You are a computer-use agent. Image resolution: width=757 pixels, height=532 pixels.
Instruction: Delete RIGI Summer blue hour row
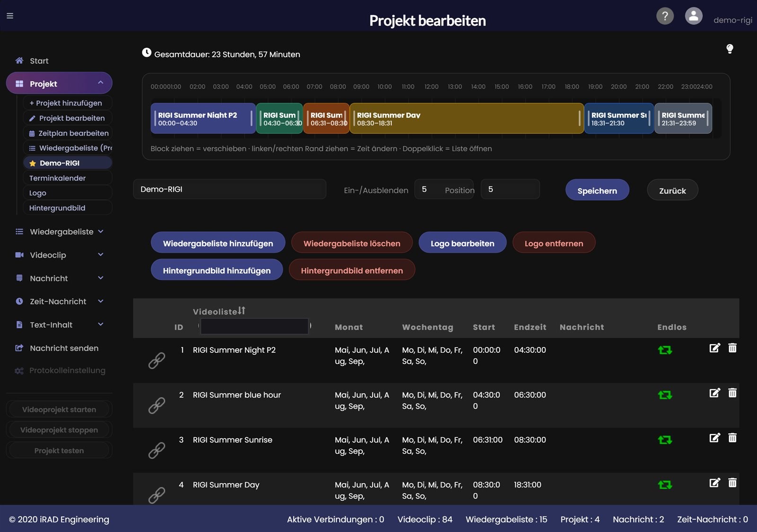tap(732, 393)
